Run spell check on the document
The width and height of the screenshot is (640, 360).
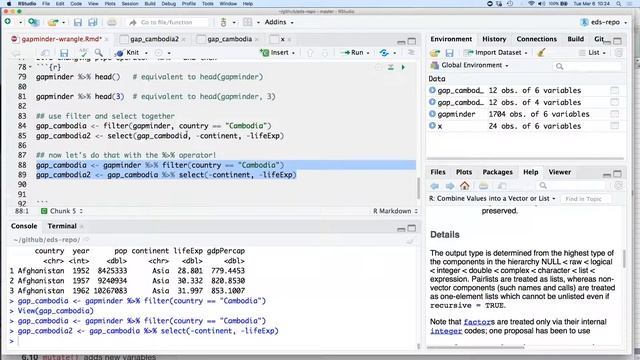pos(84,52)
